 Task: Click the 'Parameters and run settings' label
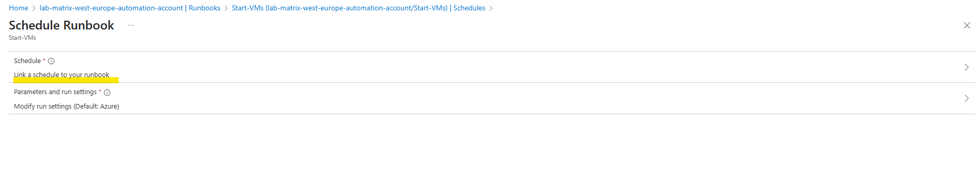55,92
